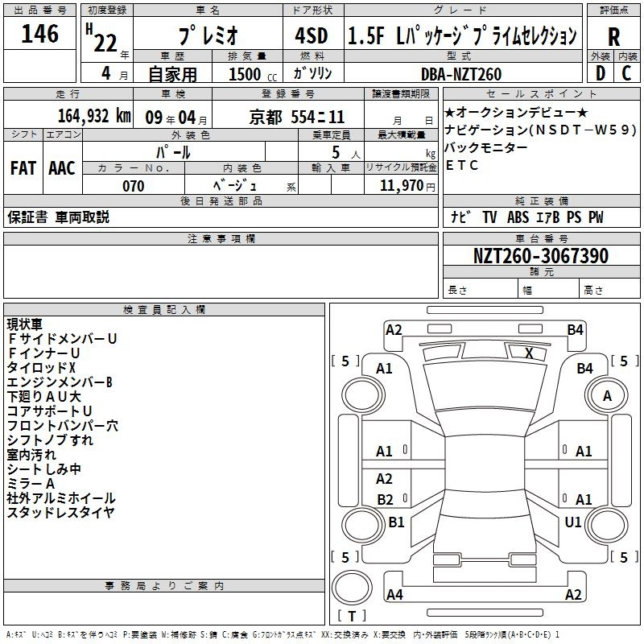Select the note シートしみ中
This screenshot has width=644, height=644.
(x=44, y=469)
